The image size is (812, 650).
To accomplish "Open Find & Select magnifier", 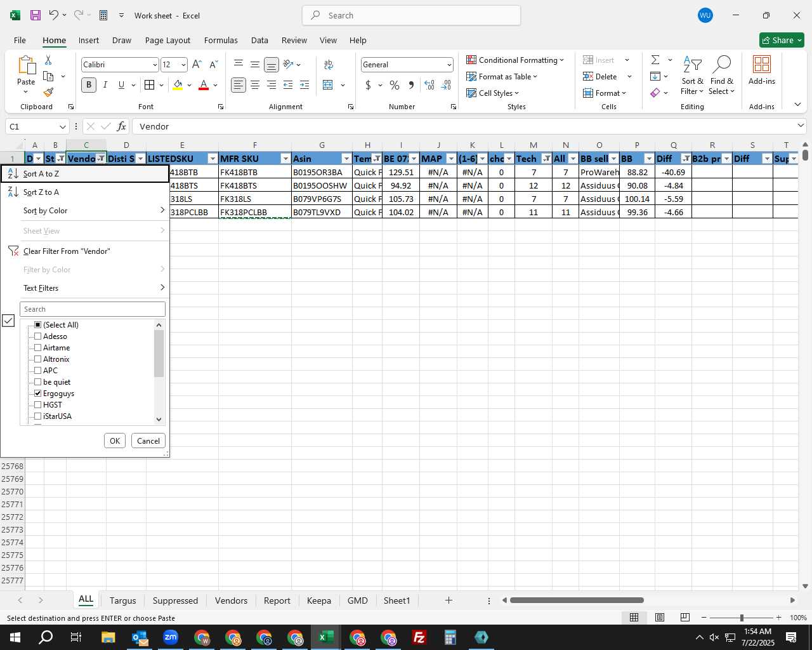I will pos(722,76).
